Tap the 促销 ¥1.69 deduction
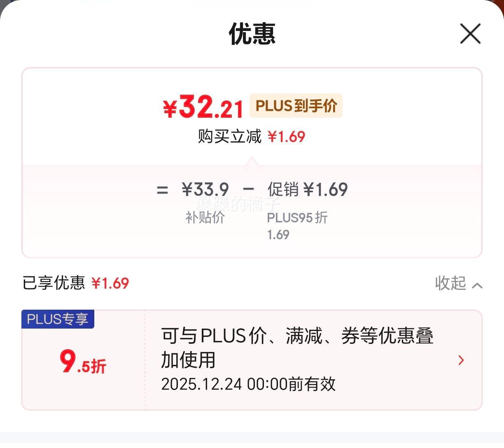Viewport: 504px width, 448px height. pos(308,190)
